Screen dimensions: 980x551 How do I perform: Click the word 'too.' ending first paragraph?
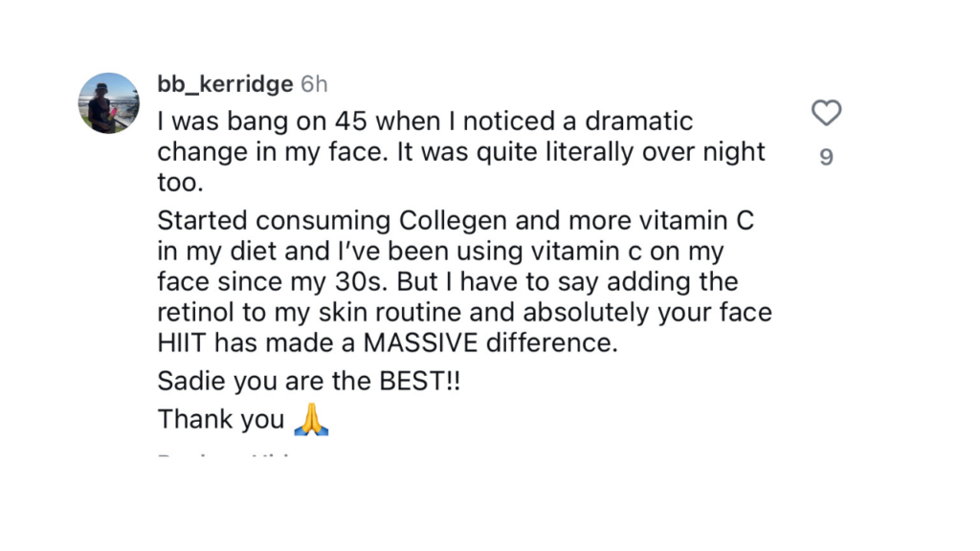point(181,183)
